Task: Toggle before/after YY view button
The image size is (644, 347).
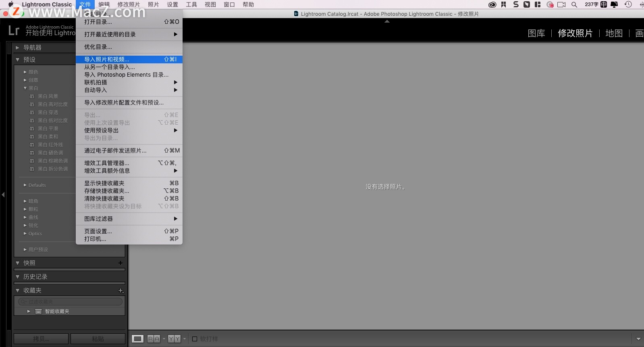Action: [175, 339]
